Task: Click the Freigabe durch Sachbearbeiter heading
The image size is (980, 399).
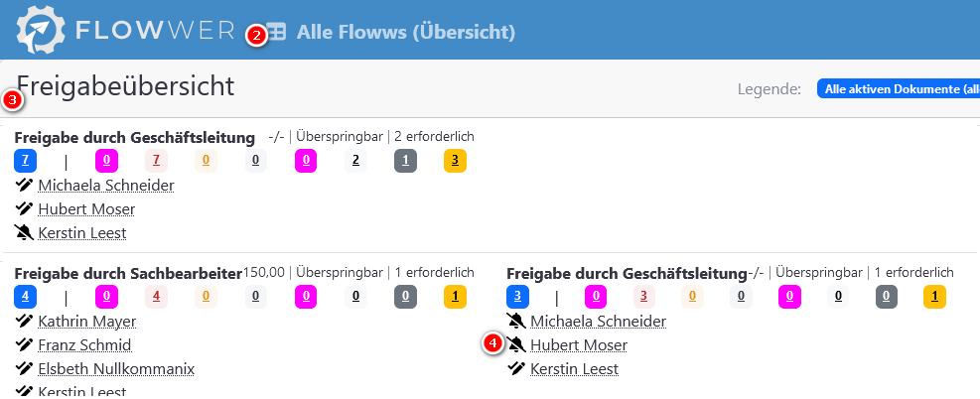Action: coord(128,273)
